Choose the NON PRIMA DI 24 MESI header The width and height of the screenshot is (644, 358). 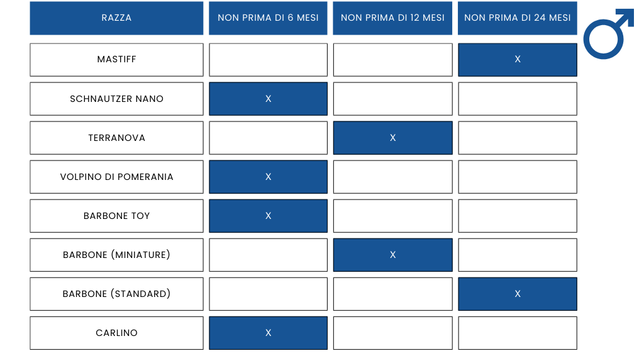(x=517, y=18)
